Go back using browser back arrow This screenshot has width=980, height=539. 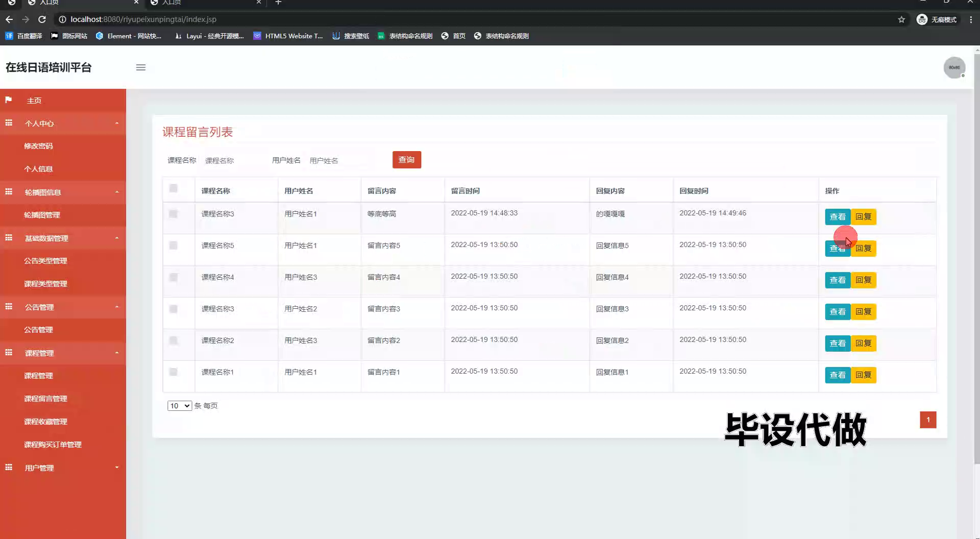coord(9,19)
